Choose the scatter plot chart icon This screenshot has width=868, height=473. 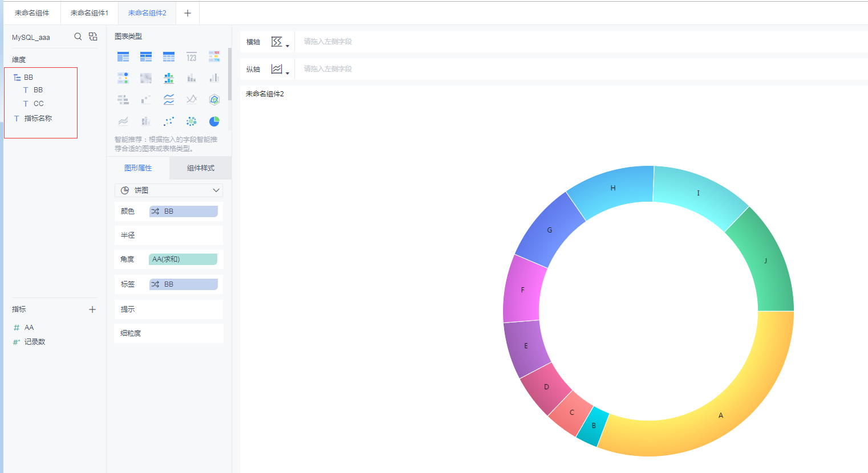pyautogui.click(x=169, y=121)
